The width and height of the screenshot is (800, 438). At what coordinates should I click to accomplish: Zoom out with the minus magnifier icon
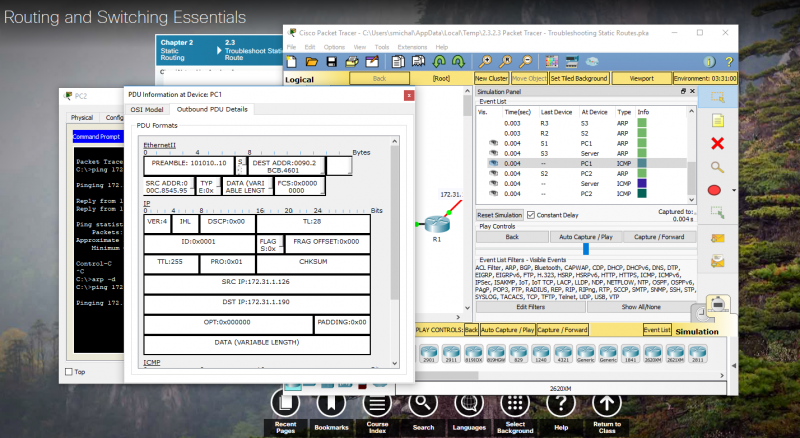(526, 62)
